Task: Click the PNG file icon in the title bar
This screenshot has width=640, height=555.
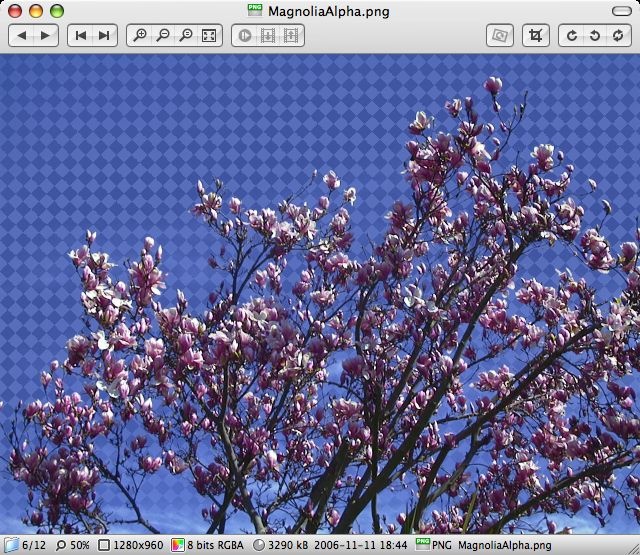Action: (255, 10)
